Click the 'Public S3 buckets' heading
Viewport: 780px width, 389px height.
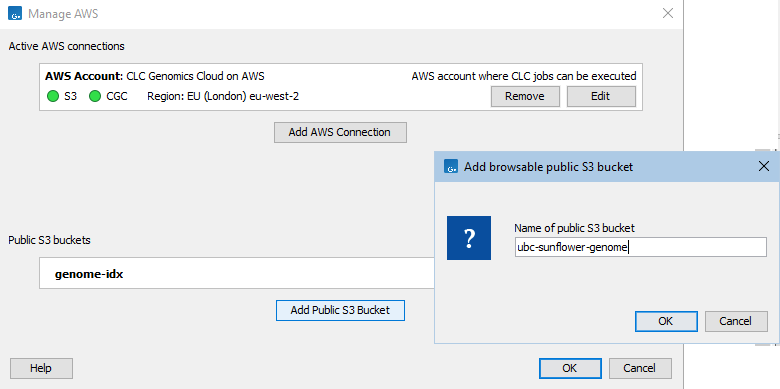[50, 240]
